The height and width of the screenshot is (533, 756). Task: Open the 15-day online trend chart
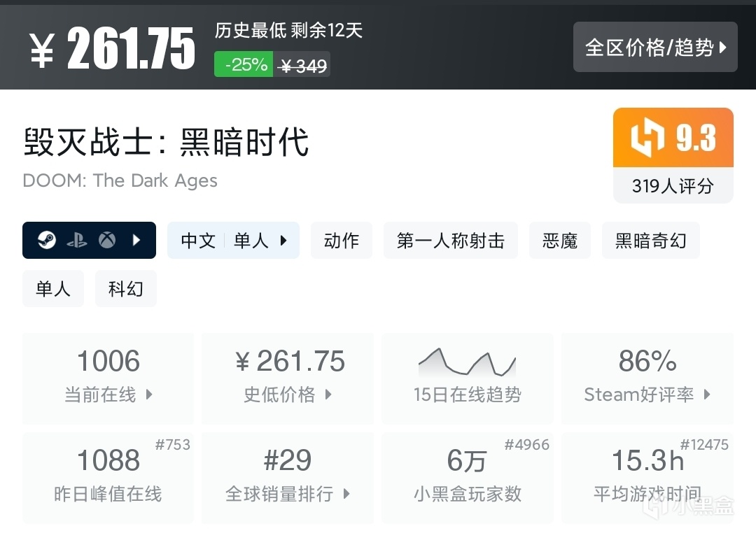467,378
